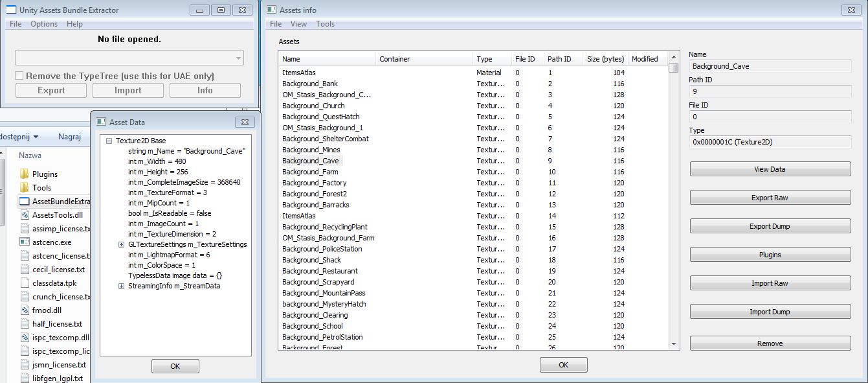
Task: Select the Background_Factory row in assets list
Action: tap(315, 183)
